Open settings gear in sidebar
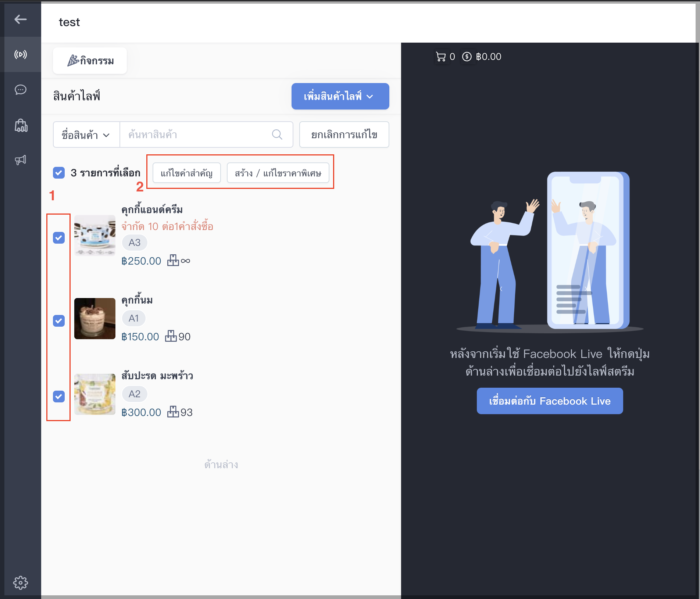700x599 pixels. 21,582
